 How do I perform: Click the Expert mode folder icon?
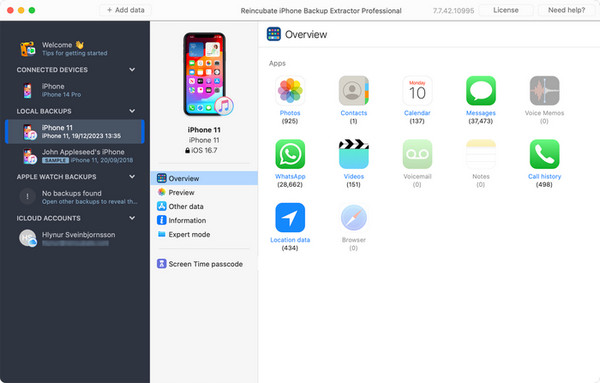click(x=161, y=234)
